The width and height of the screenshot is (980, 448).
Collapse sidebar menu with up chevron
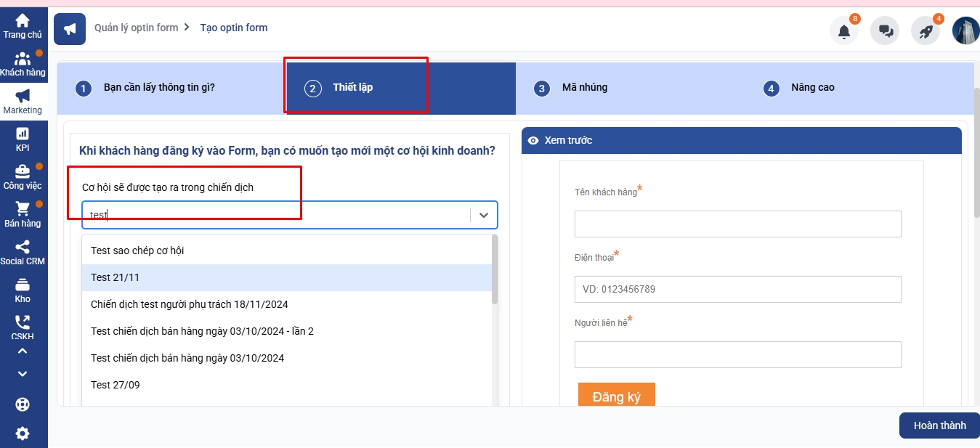click(x=23, y=351)
